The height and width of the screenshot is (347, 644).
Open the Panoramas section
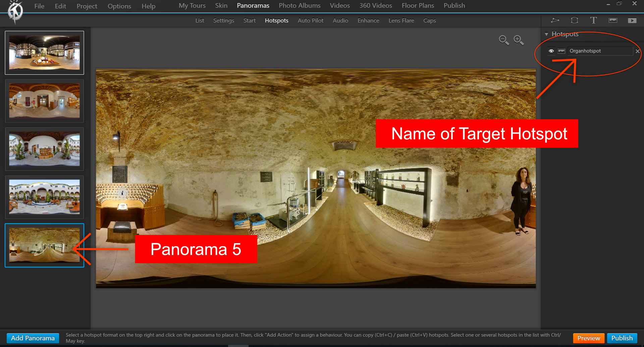click(253, 5)
